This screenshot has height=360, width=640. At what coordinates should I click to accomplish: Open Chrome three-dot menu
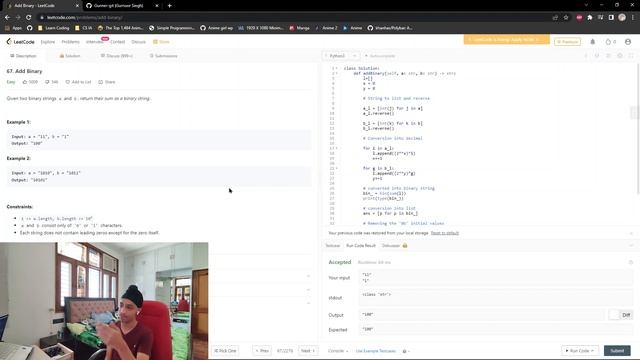pyautogui.click(x=633, y=18)
